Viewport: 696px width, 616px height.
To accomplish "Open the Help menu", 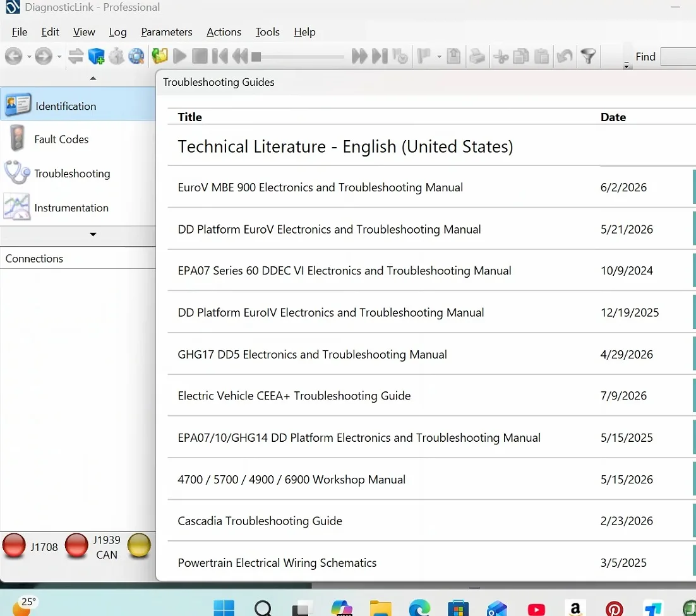I will (x=304, y=32).
